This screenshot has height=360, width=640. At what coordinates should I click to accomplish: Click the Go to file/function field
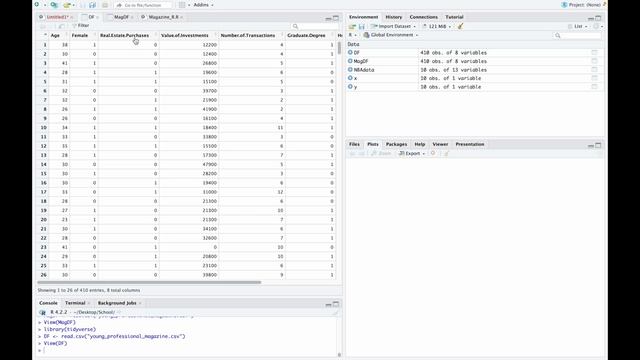[x=143, y=5]
